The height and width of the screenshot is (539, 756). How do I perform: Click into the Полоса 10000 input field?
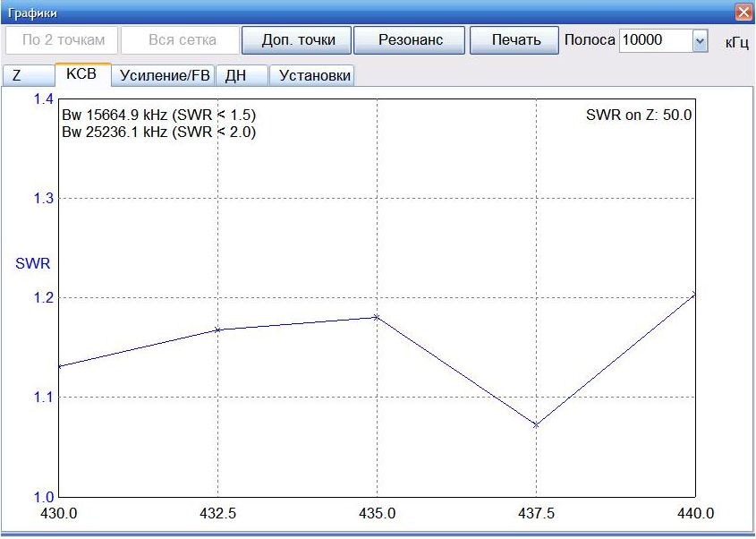656,41
